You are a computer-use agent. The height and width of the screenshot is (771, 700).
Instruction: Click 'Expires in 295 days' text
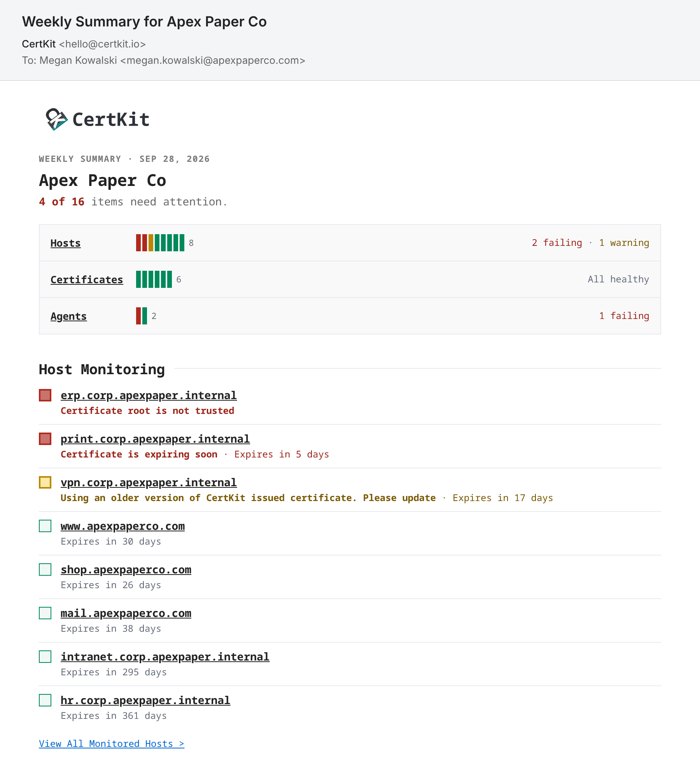tap(114, 672)
